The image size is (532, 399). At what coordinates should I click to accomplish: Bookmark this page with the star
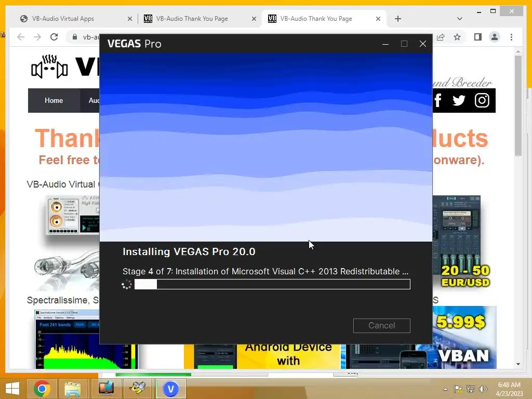[x=457, y=37]
